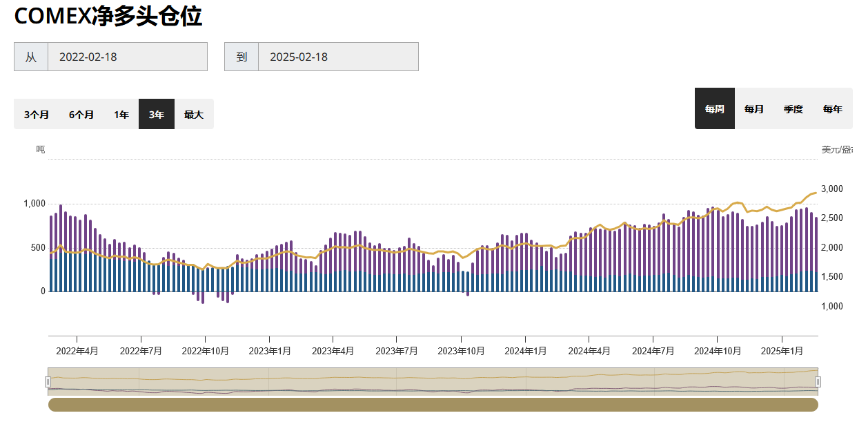Set the frequency to 每年

click(833, 108)
